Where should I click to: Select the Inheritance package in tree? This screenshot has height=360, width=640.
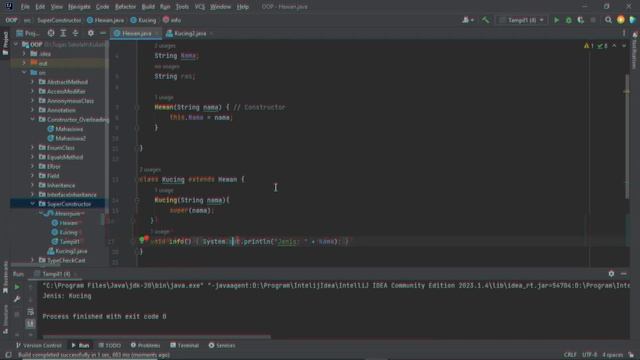pyautogui.click(x=60, y=185)
